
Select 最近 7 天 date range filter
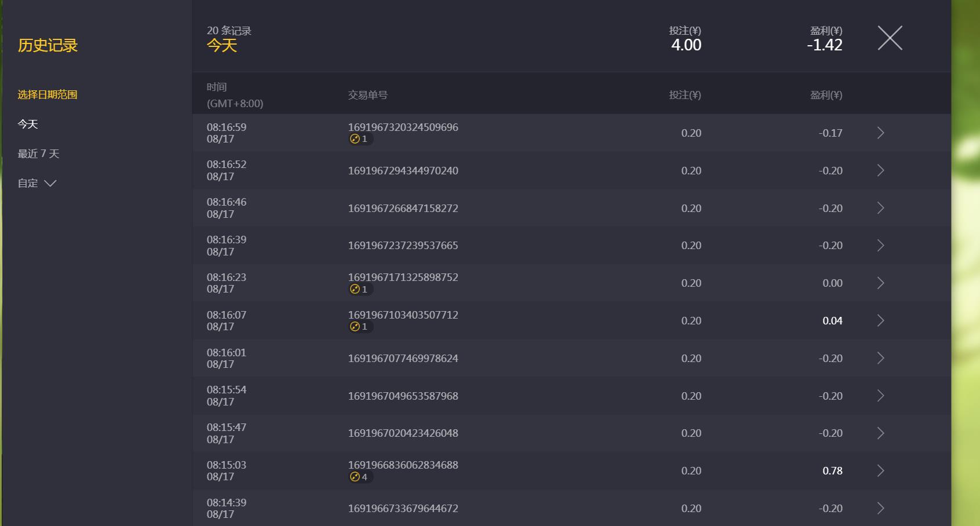click(x=38, y=154)
